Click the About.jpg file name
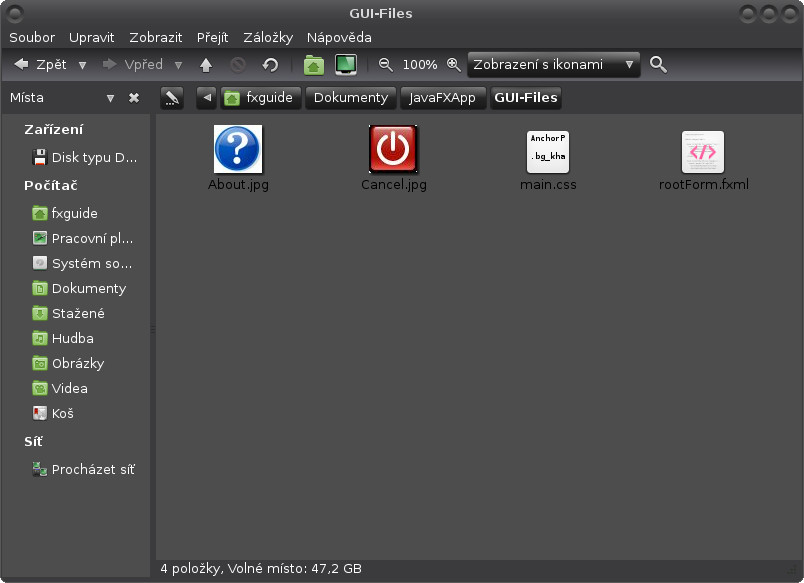The image size is (804, 583). (x=238, y=185)
